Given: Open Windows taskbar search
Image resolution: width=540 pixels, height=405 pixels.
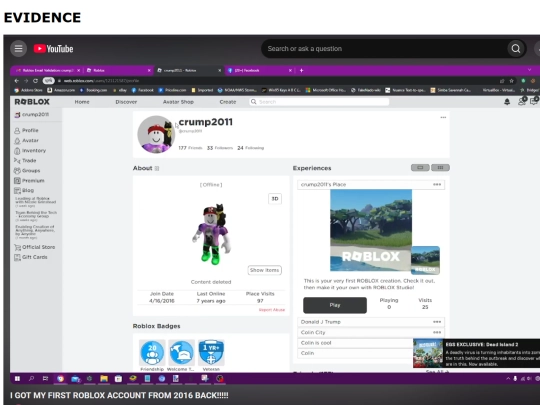Looking at the screenshot, I should pos(31,379).
